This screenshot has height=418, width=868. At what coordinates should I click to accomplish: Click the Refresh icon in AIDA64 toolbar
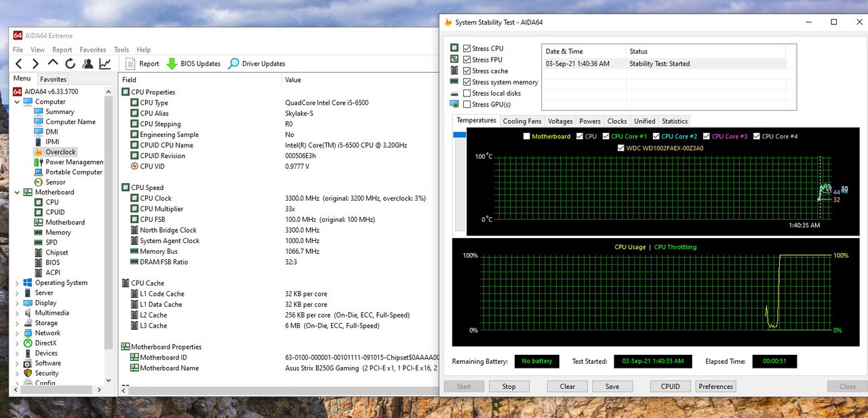71,64
